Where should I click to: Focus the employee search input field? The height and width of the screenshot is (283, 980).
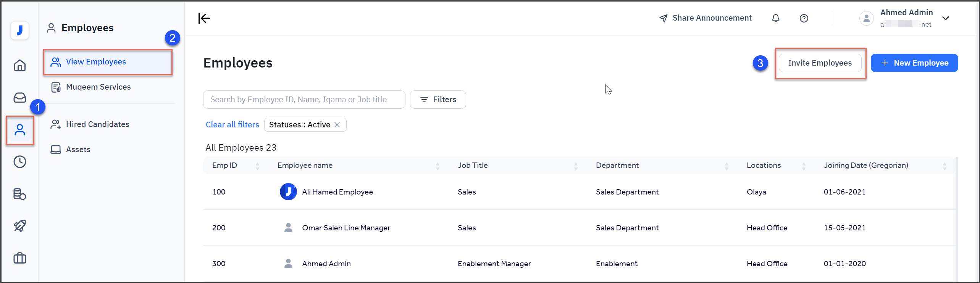(304, 100)
